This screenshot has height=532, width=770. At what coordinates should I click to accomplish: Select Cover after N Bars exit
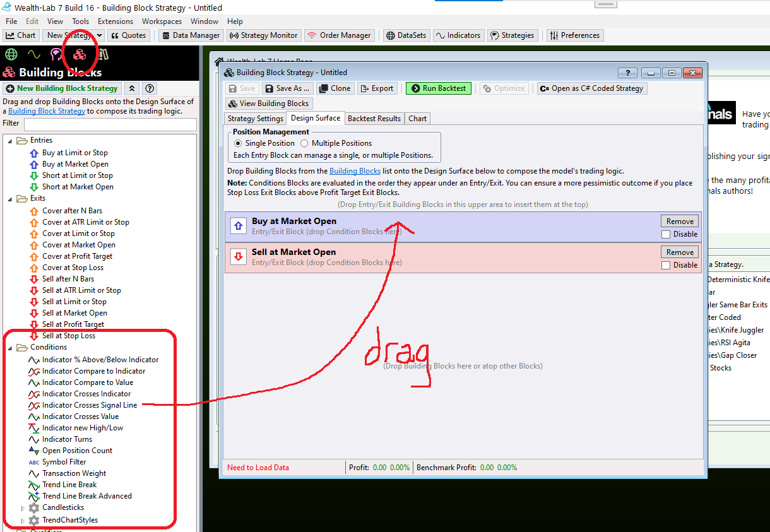click(x=72, y=211)
